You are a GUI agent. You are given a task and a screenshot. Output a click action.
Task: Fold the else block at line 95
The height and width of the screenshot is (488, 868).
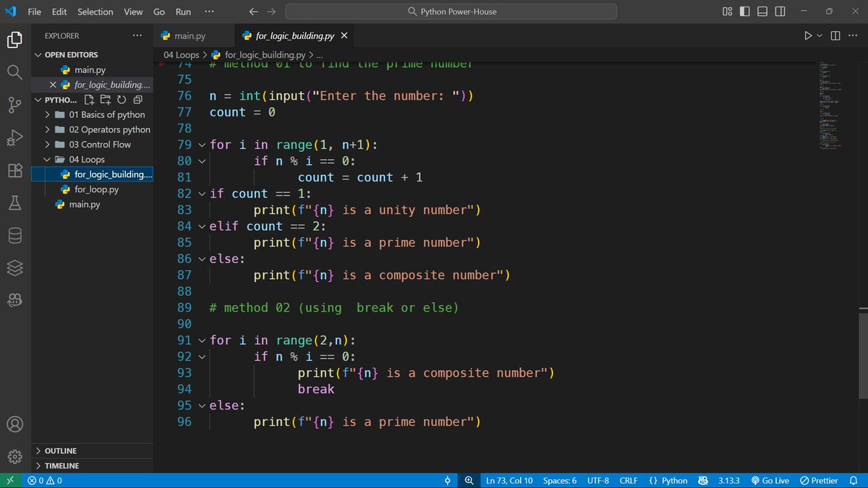pyautogui.click(x=202, y=406)
